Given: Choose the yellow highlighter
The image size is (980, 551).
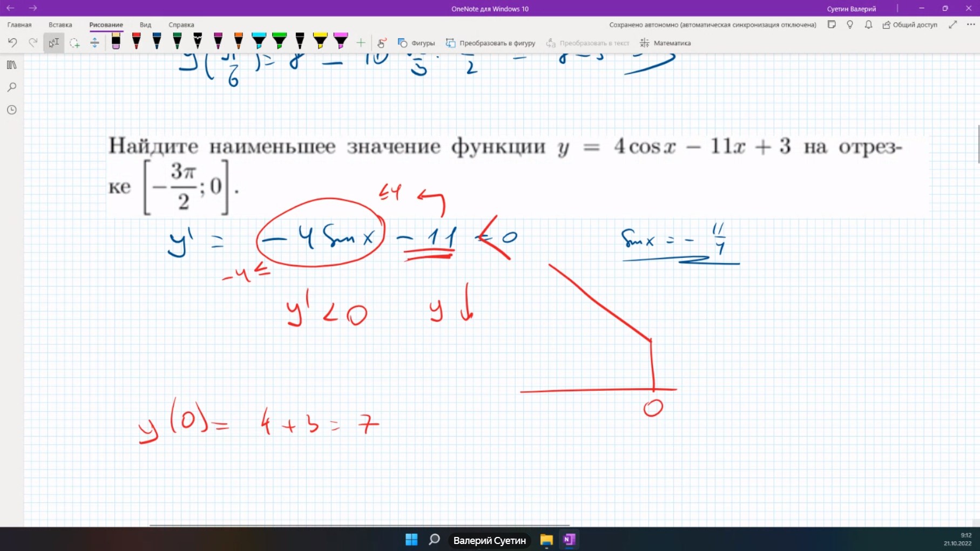Looking at the screenshot, I should pyautogui.click(x=320, y=42).
